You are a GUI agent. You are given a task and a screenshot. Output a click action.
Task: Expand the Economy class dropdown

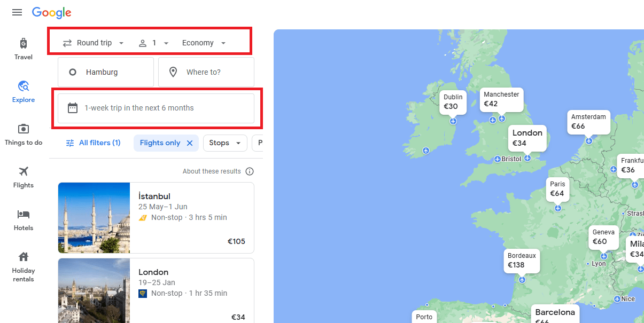click(x=204, y=43)
